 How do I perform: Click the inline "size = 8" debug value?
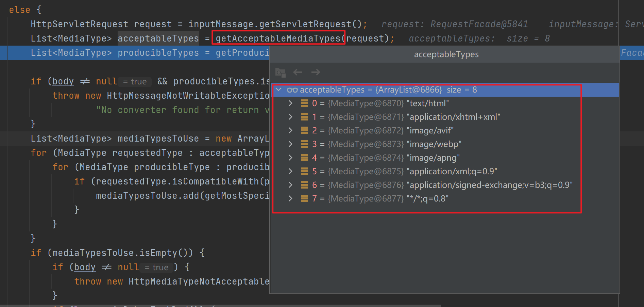(528, 38)
